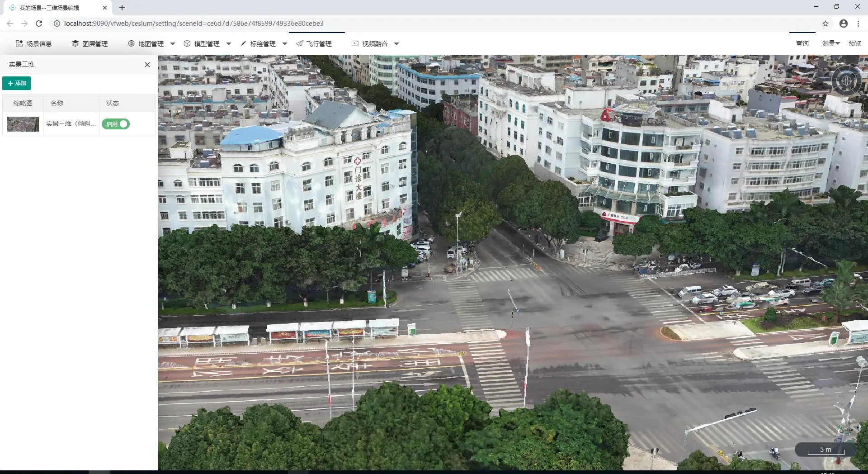The height and width of the screenshot is (474, 868).
Task: Click the 模型管理 cube icon
Action: click(187, 44)
